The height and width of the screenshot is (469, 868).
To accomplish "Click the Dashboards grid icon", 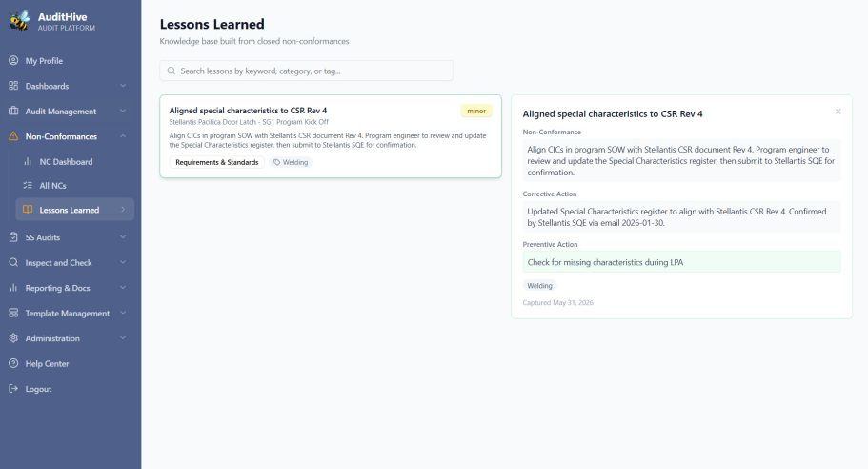I will click(13, 86).
